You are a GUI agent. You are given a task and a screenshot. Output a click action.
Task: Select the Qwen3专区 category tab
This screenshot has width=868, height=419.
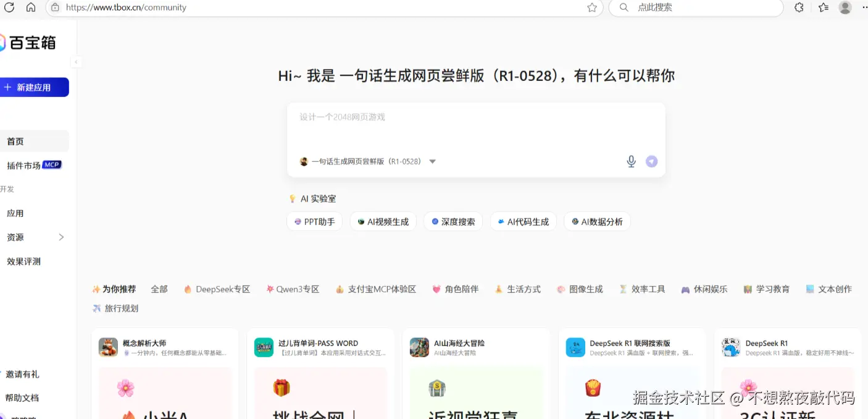[293, 289]
